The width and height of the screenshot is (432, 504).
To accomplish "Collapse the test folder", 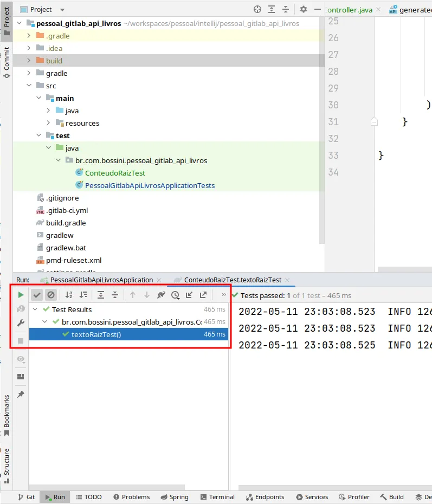I will point(39,135).
